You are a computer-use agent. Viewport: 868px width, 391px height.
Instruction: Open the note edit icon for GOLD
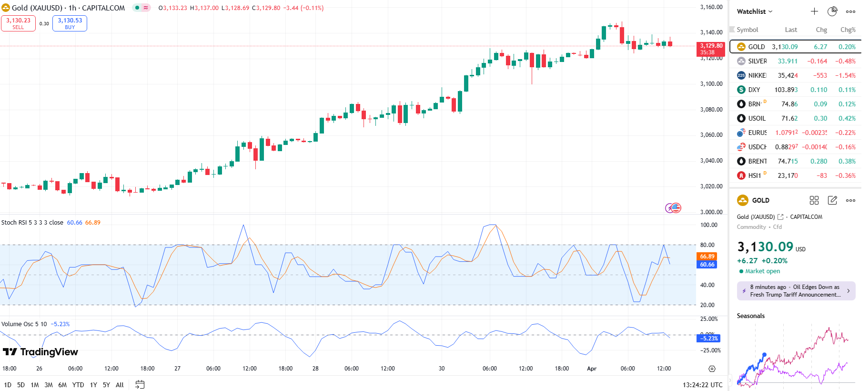tap(832, 200)
